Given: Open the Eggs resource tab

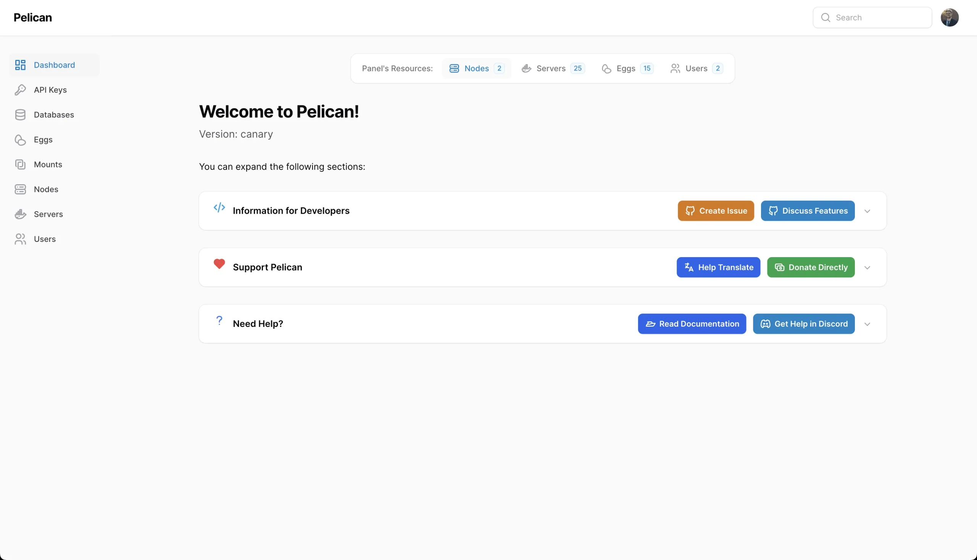Looking at the screenshot, I should tap(627, 68).
